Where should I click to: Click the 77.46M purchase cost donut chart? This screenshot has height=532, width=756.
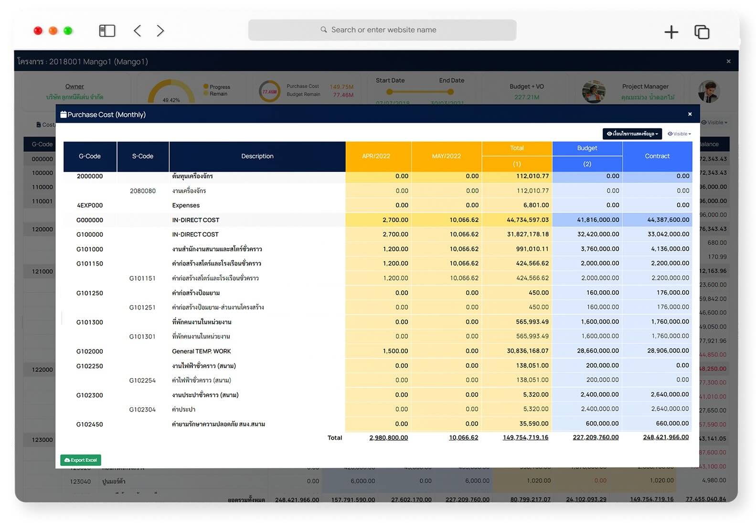pyautogui.click(x=269, y=91)
